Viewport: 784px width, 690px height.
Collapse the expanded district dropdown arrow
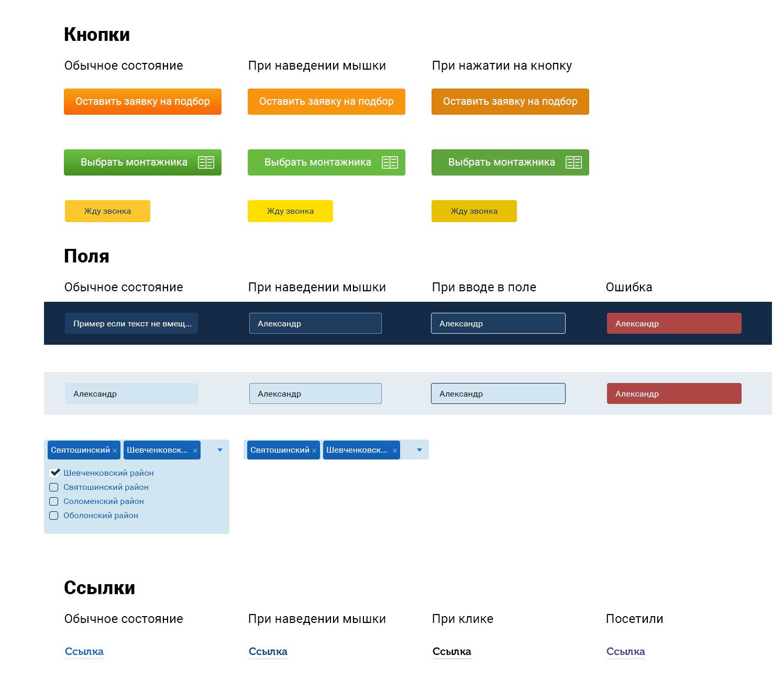(220, 450)
